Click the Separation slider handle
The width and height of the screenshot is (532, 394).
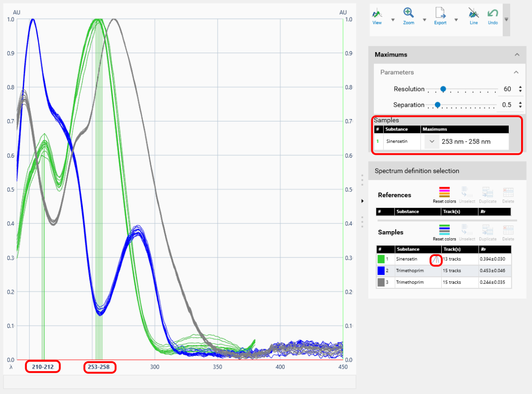tap(437, 105)
